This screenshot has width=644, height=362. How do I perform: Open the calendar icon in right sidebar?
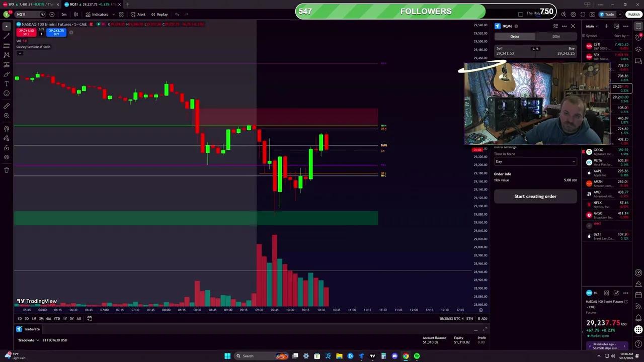[638, 294]
